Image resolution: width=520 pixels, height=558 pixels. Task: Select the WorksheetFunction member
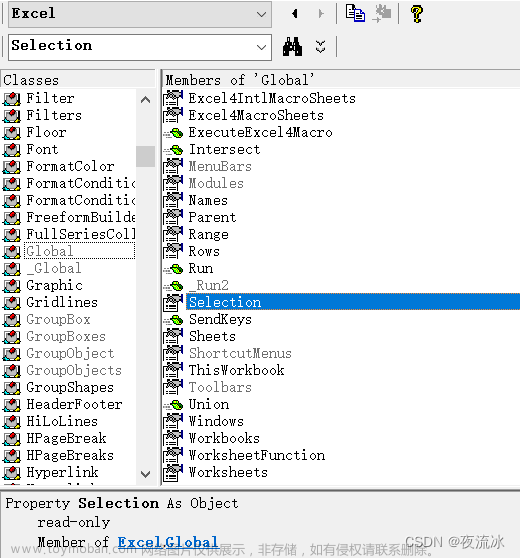[x=257, y=456]
